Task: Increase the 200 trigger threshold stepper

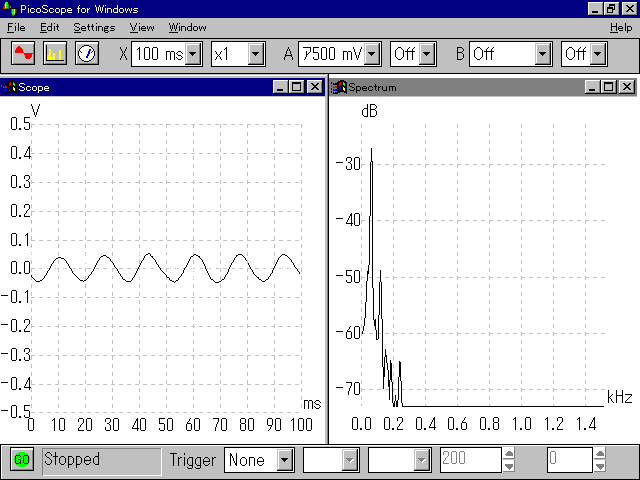Action: (x=509, y=453)
